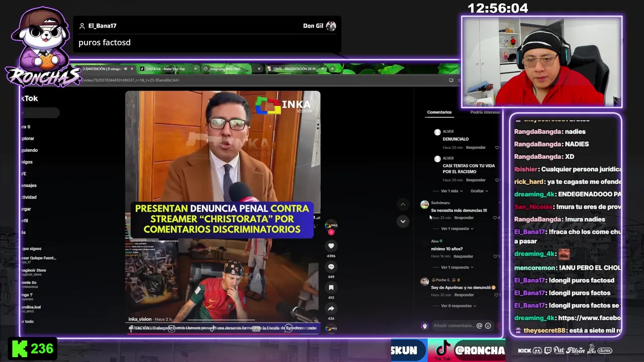644x362 pixels.
Task: Open 'Siguiendo' in TikTok sidebar
Action: pyautogui.click(x=29, y=150)
